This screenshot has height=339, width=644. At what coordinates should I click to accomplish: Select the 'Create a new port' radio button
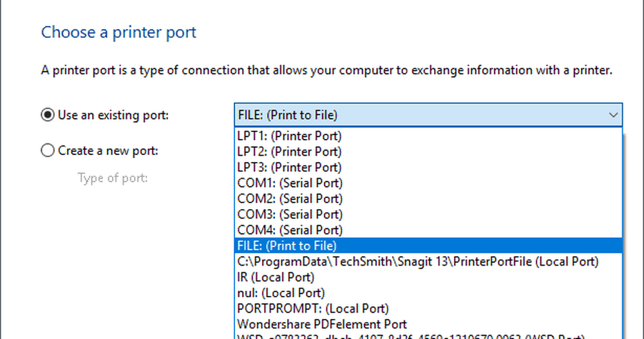pyautogui.click(x=47, y=151)
